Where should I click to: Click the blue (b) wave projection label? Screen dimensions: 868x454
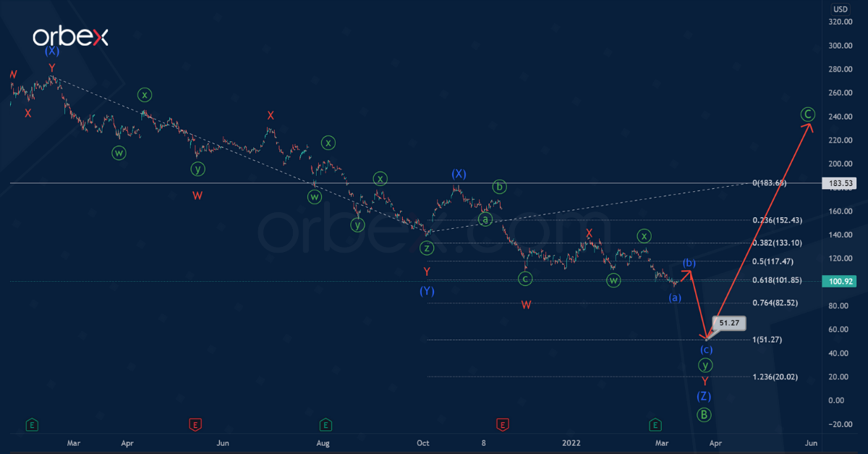689,262
